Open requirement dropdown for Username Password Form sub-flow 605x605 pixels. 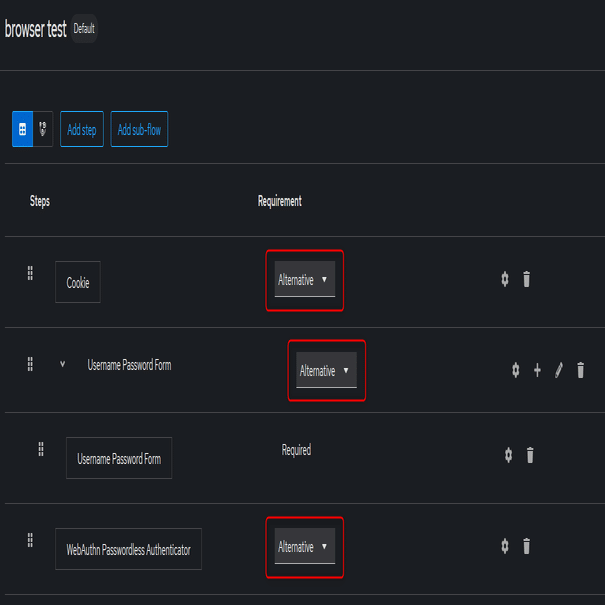326,370
